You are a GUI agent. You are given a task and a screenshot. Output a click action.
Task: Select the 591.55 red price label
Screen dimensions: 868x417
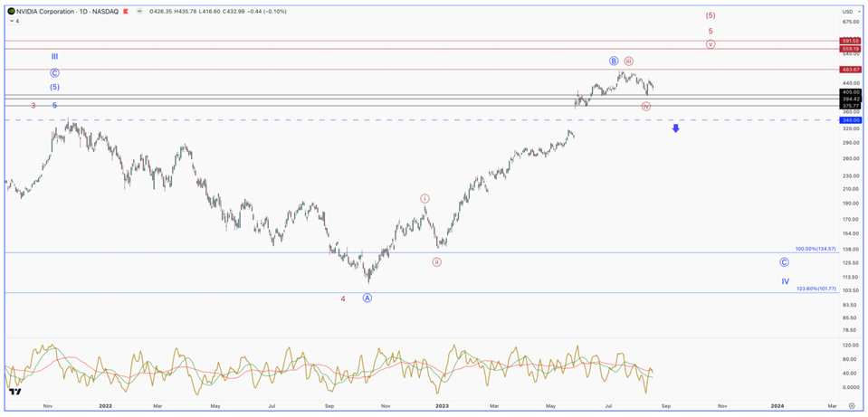[851, 41]
